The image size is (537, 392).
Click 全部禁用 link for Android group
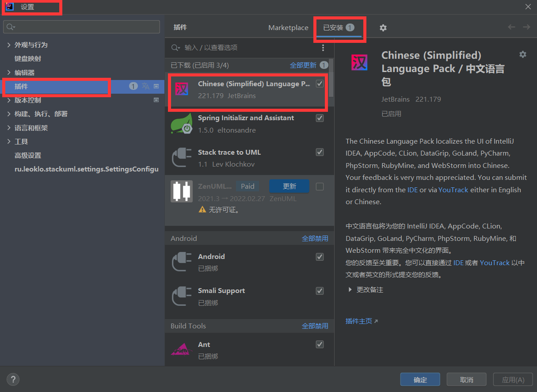coord(315,238)
